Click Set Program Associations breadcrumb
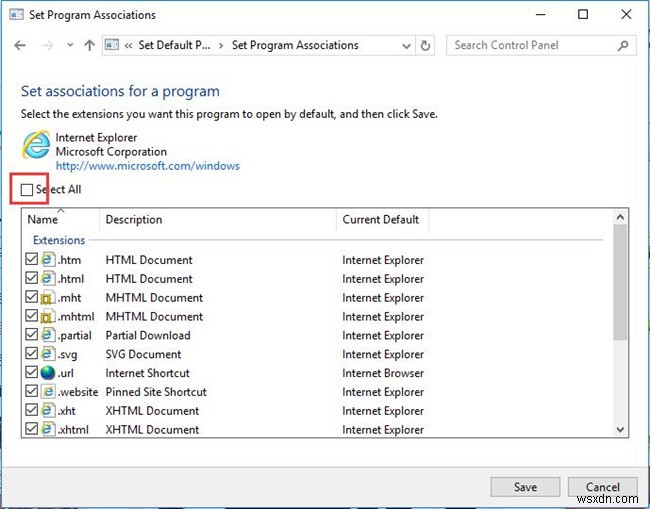Viewport: 650px width, 509px height. 295,45
